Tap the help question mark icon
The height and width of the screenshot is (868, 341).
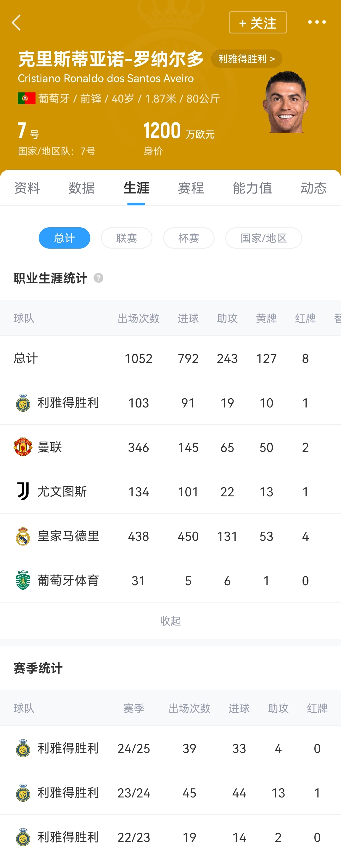(98, 278)
